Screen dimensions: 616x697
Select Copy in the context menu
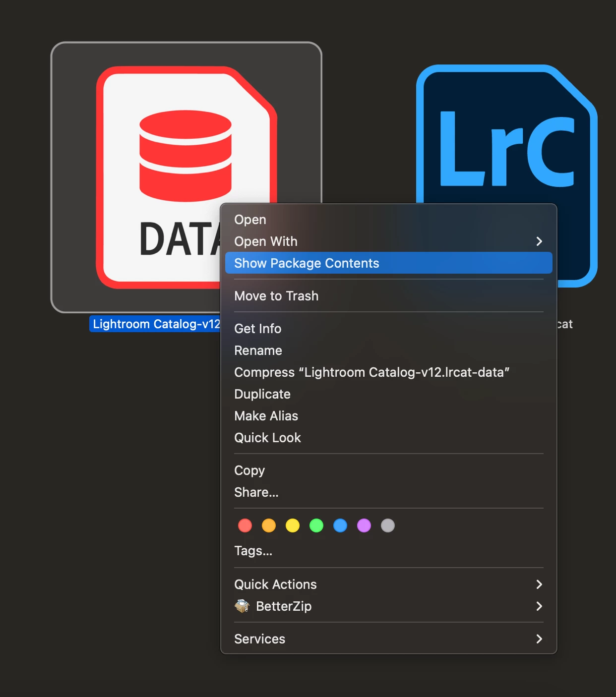[389, 470]
